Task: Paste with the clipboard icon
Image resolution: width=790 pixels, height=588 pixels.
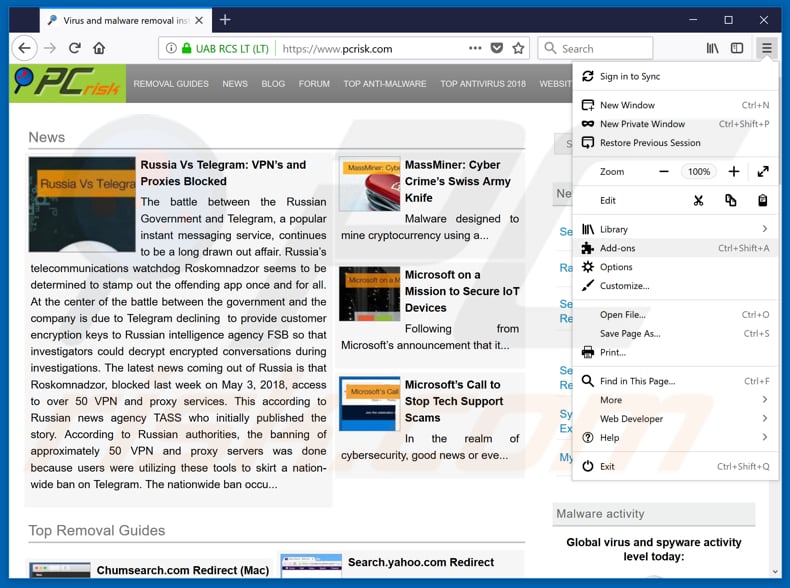Action: [x=763, y=201]
